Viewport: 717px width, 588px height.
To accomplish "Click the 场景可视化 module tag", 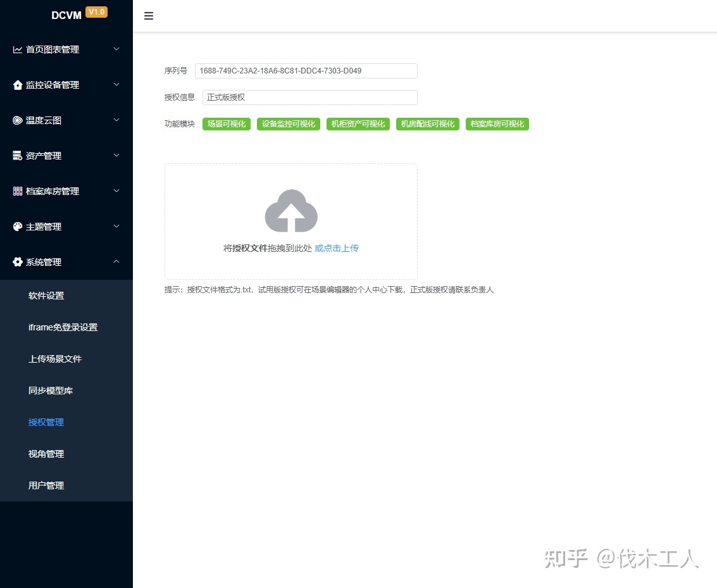I will coord(227,124).
